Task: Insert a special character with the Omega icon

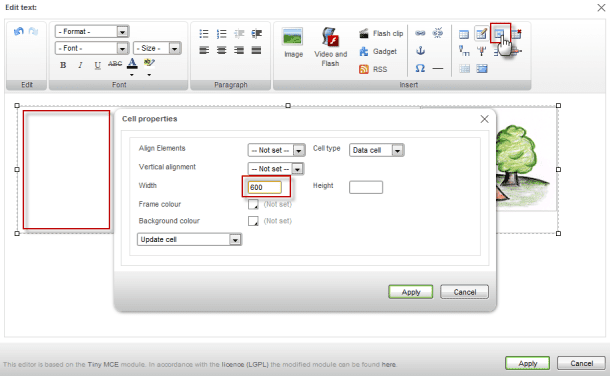Action: 420,68
